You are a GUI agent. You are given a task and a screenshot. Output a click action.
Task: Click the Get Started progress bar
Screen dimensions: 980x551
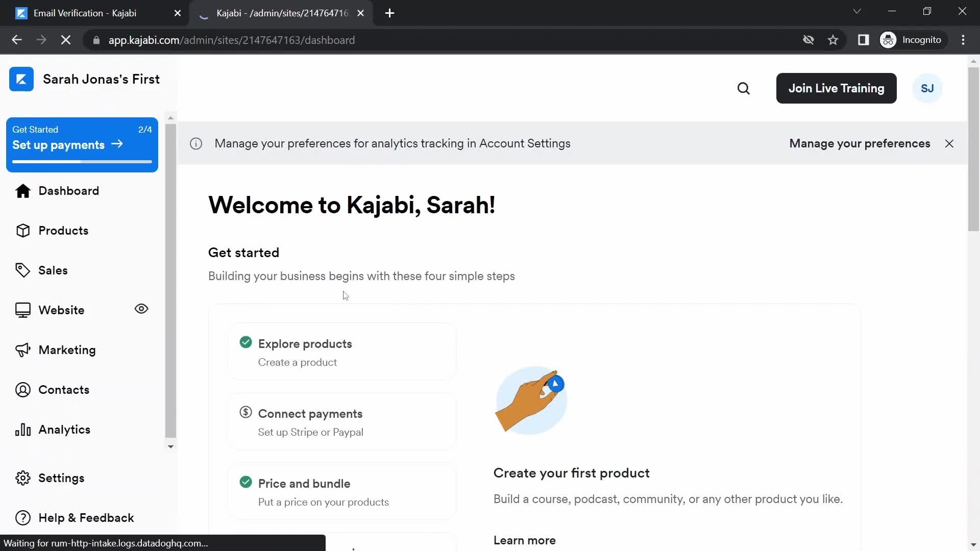pos(82,162)
